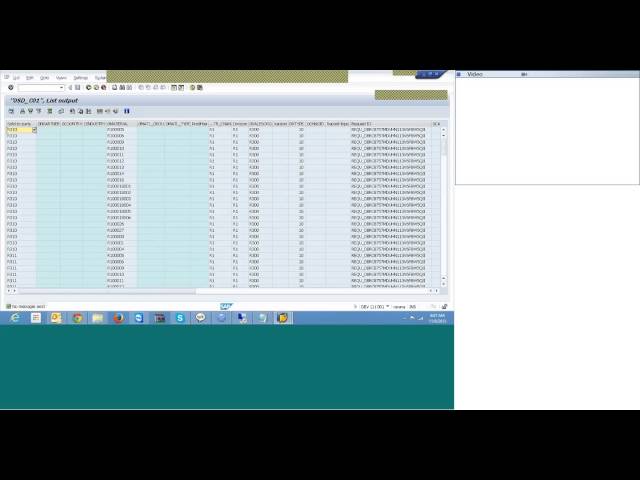640x480 pixels.
Task: Open Firefox from the taskbar
Action: 118,318
